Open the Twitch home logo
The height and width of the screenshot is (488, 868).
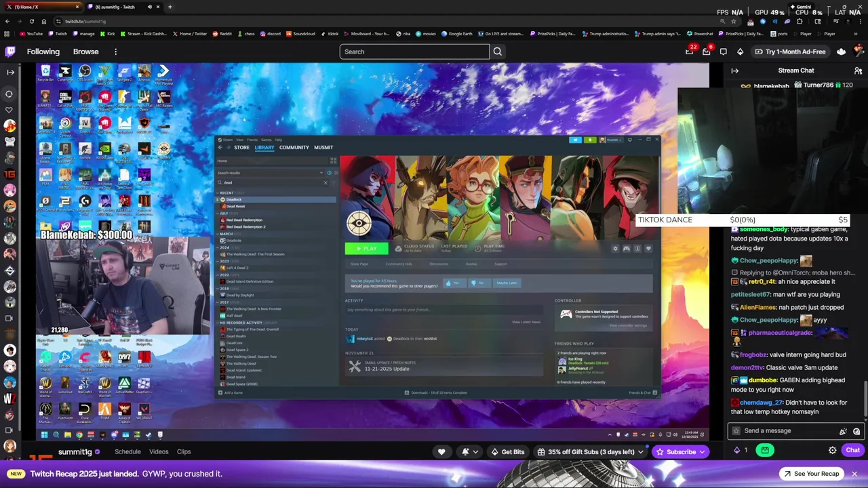pyautogui.click(x=10, y=52)
